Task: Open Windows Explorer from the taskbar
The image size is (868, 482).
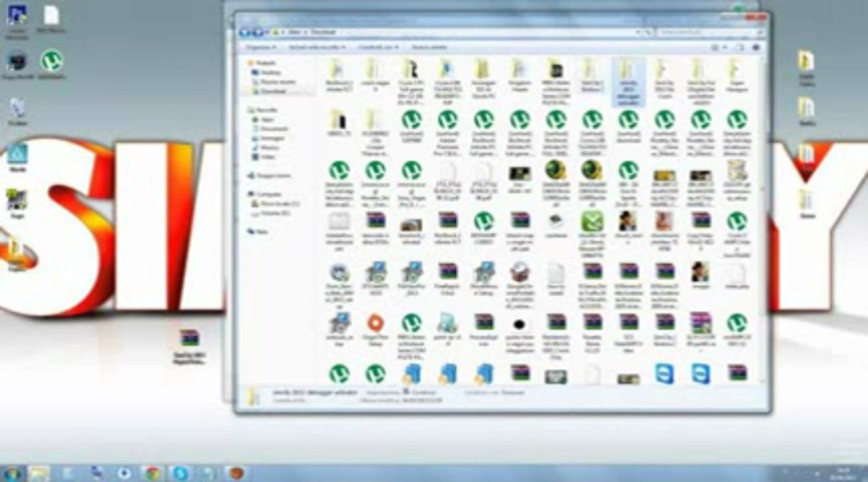Action: 40,473
